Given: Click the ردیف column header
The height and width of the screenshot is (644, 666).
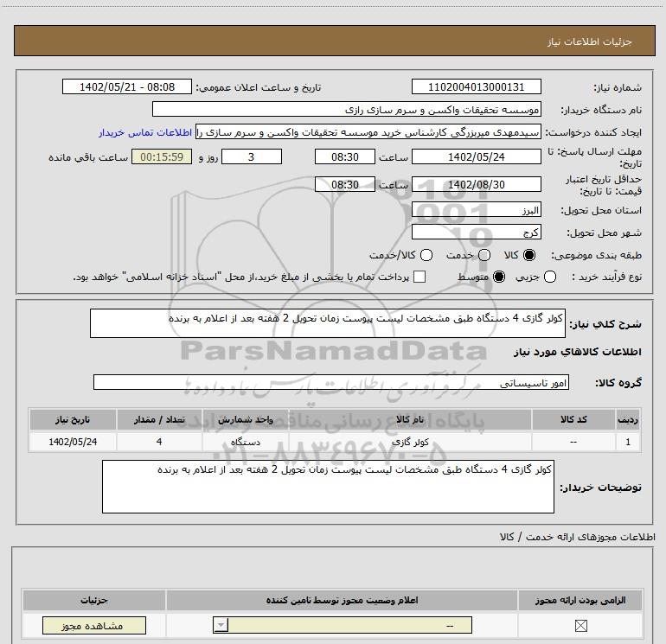Looking at the screenshot, I should pyautogui.click(x=628, y=419).
